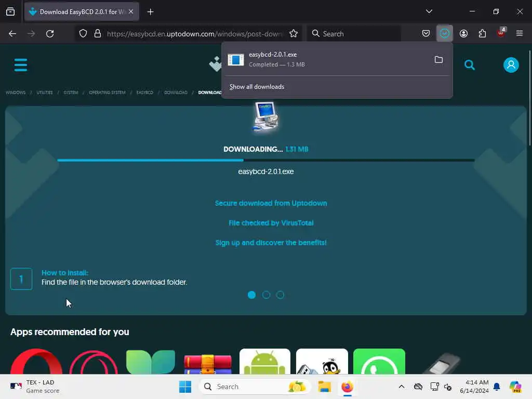
Task: Close the Download EasyBCD tab
Action: (131, 12)
